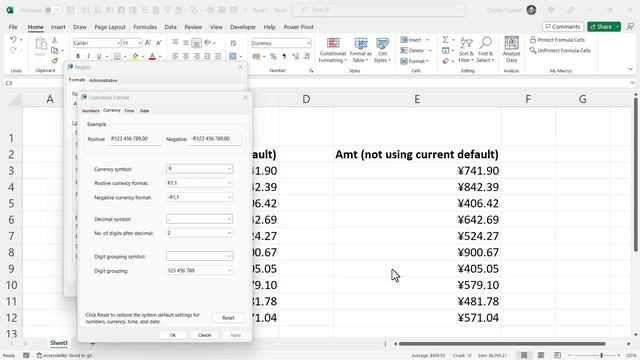
Task: Open the Date tab in Customize Format
Action: 144,111
